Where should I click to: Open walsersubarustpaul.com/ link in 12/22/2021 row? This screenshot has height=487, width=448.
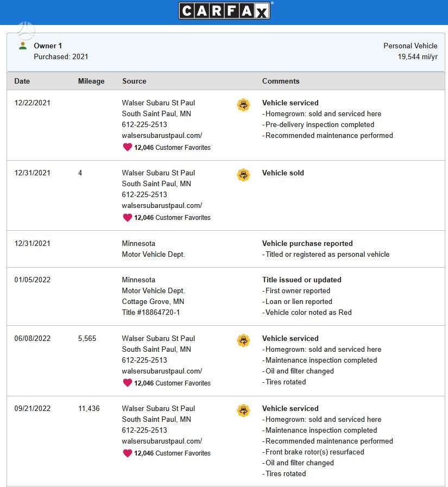[x=162, y=135]
